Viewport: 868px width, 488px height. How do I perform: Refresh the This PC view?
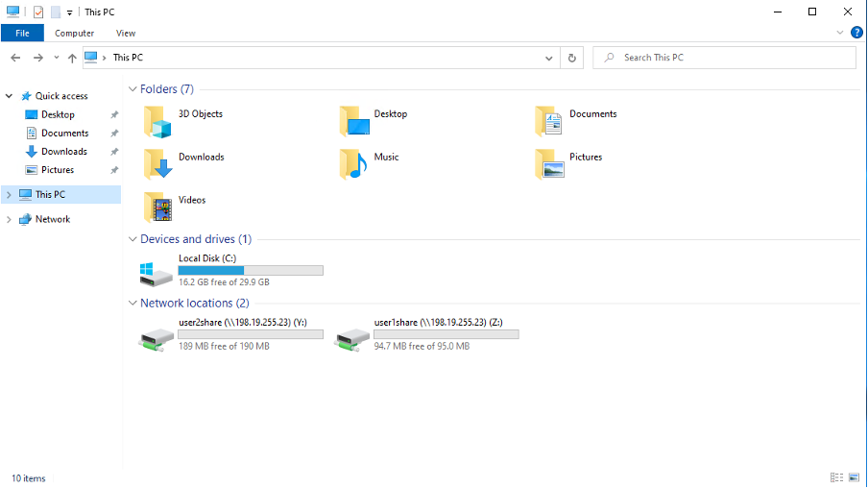pyautogui.click(x=572, y=58)
